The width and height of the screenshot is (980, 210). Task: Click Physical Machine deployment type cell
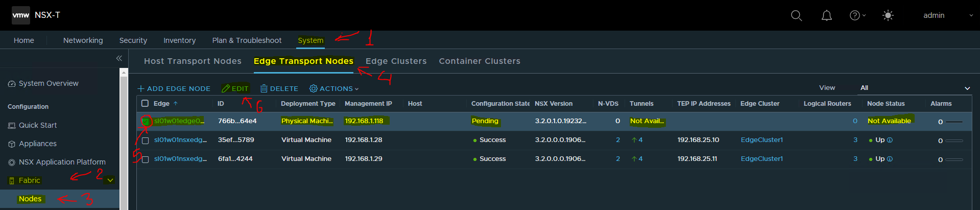tap(307, 121)
